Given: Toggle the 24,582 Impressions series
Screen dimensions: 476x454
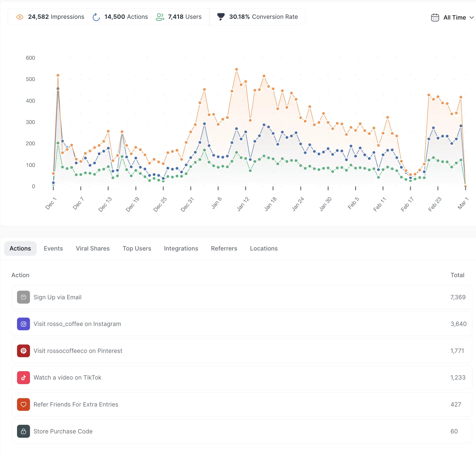Looking at the screenshot, I should click(x=50, y=17).
